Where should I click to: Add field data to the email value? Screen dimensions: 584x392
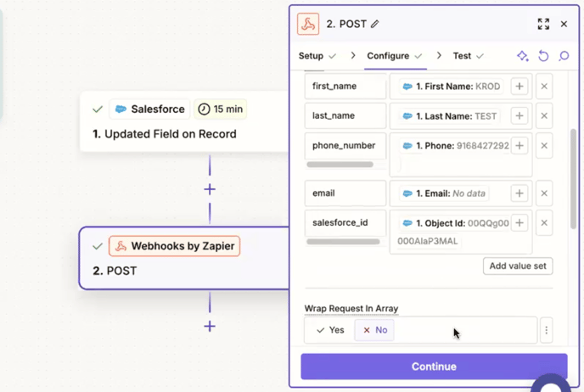click(519, 193)
